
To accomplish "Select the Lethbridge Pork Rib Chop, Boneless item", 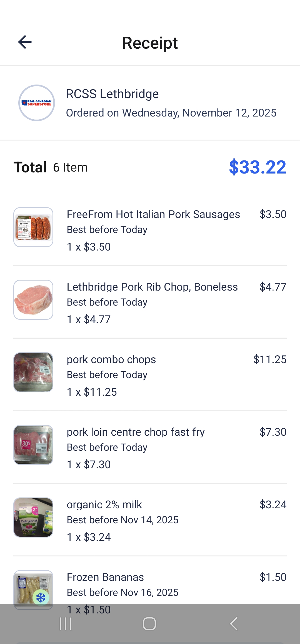I will pyautogui.click(x=152, y=287).
